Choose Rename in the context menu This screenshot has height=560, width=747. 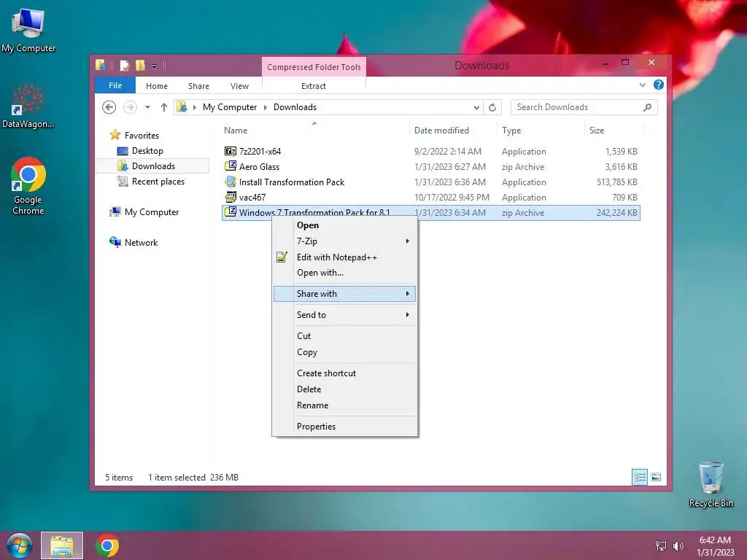tap(344, 405)
